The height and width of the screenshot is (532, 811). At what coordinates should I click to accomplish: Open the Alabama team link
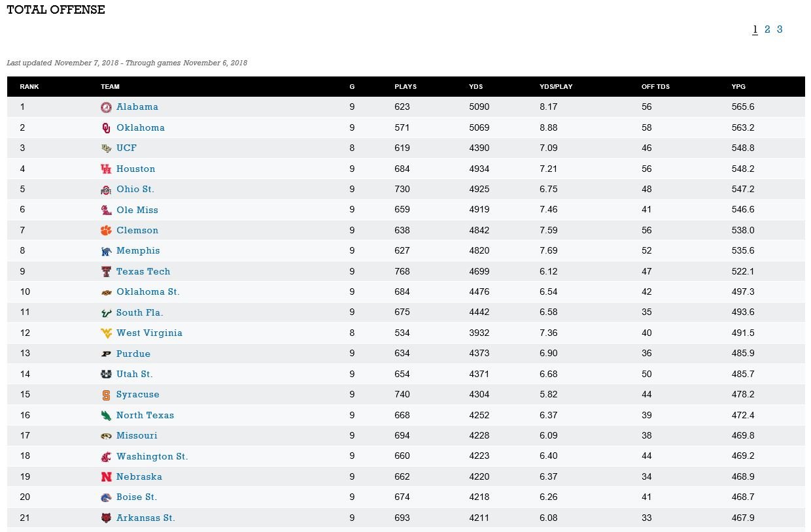tap(137, 107)
